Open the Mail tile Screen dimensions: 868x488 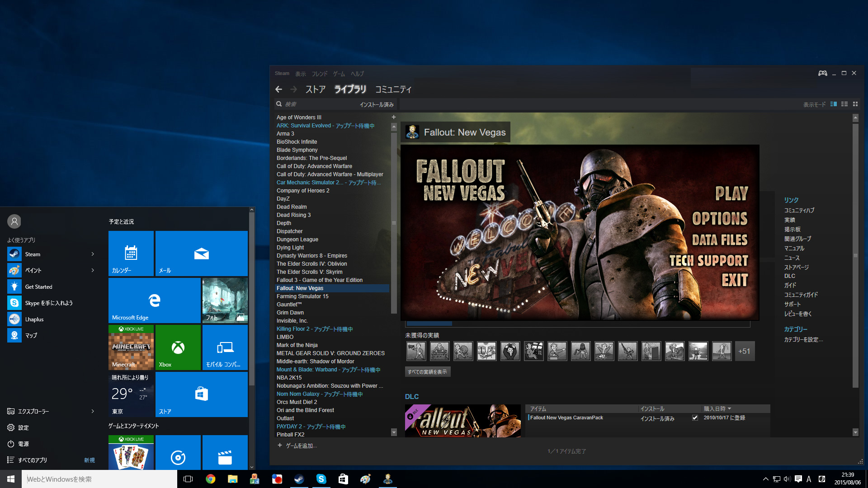(202, 253)
